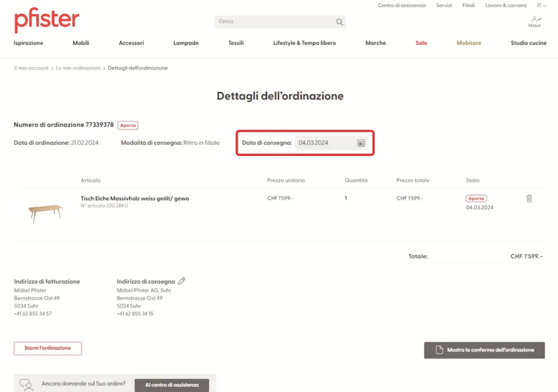
Task: Open Il mio account breadcrumb link
Action: click(31, 68)
